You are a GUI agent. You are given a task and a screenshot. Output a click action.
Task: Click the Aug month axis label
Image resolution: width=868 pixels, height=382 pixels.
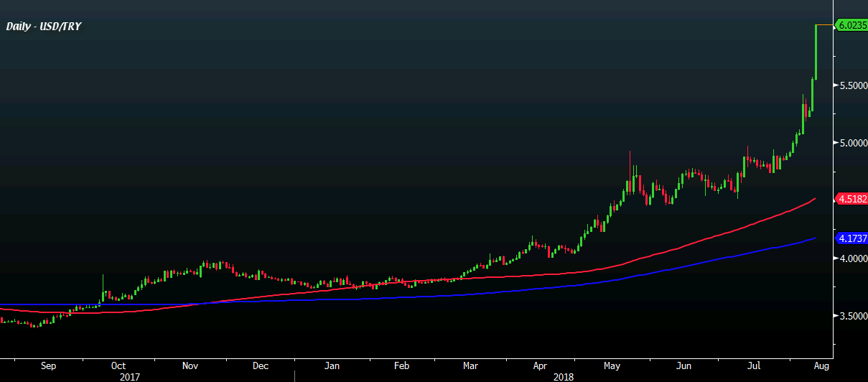tap(822, 366)
